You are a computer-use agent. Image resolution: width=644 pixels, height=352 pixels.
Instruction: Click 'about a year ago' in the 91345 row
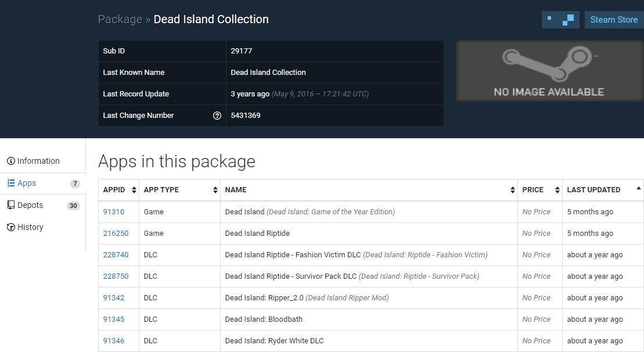click(595, 319)
